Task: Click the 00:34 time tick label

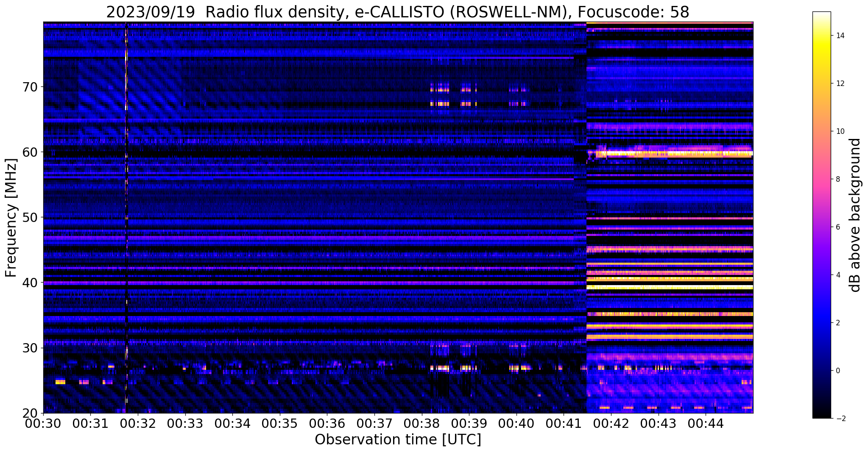Action: [x=232, y=424]
